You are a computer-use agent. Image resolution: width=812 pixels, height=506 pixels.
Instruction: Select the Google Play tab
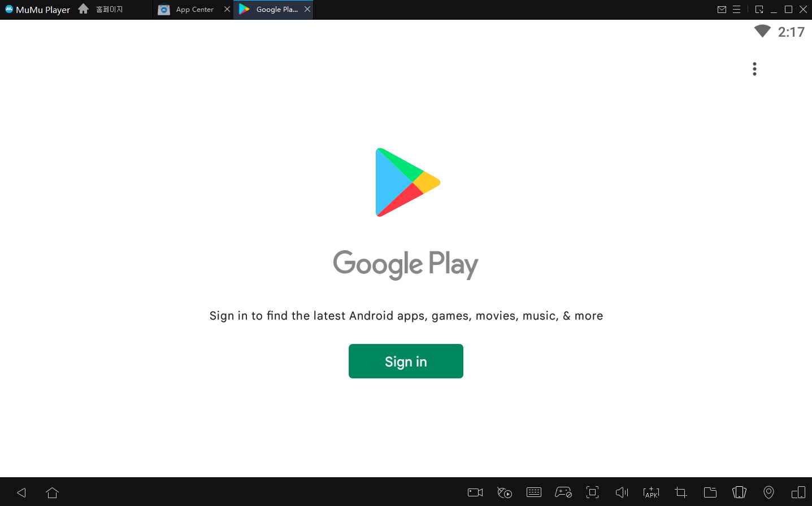click(273, 10)
